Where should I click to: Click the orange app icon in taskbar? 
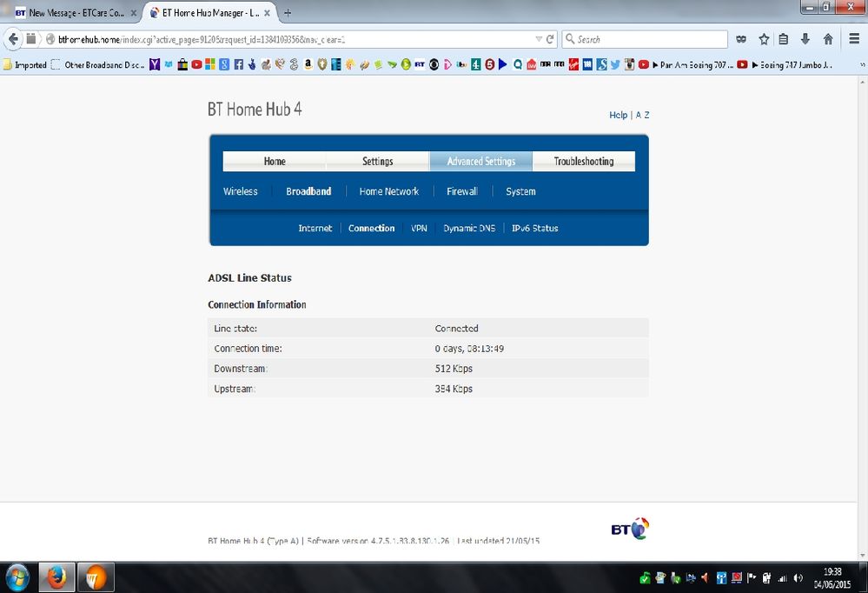click(96, 577)
